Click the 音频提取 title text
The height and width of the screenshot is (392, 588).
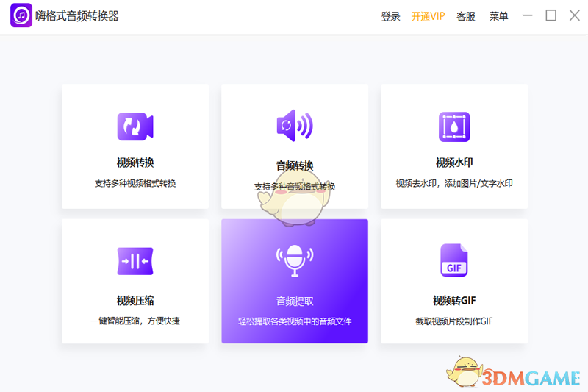295,302
